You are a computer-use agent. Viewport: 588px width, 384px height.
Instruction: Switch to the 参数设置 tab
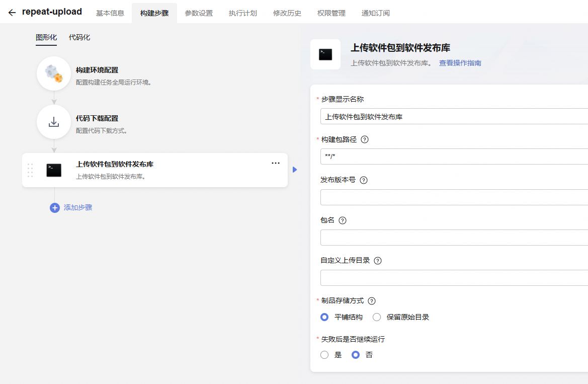[x=199, y=13]
